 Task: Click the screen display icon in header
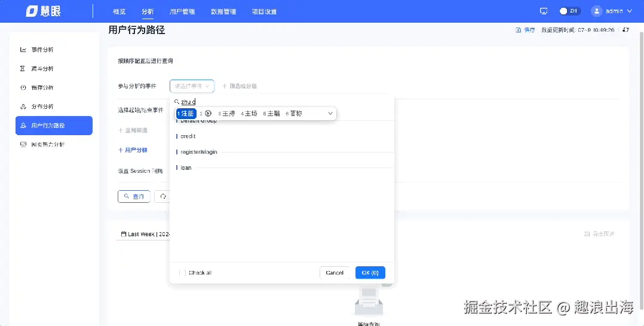[544, 11]
